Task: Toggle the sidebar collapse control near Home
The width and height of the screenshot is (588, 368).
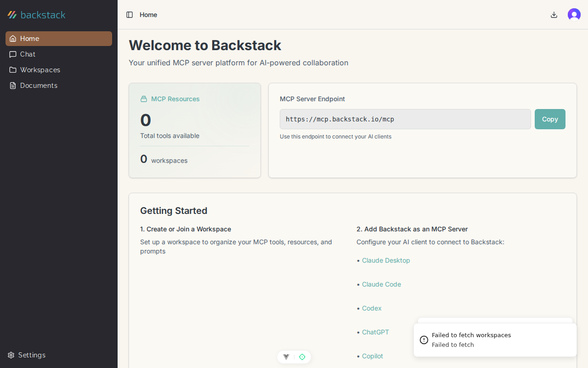Action: point(130,15)
